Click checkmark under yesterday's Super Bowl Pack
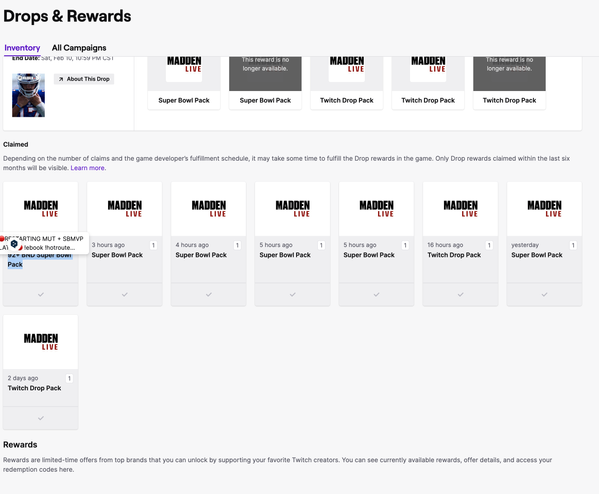This screenshot has width=599, height=494. [x=544, y=295]
